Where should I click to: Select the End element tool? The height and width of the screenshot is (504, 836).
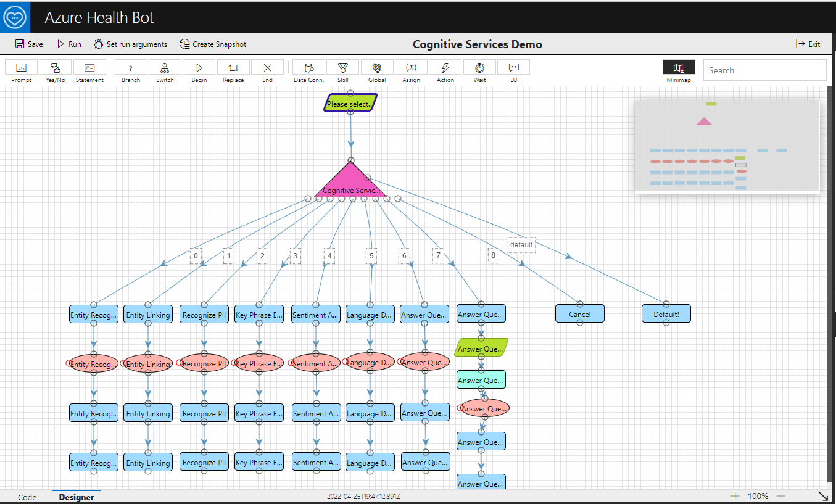tap(267, 72)
